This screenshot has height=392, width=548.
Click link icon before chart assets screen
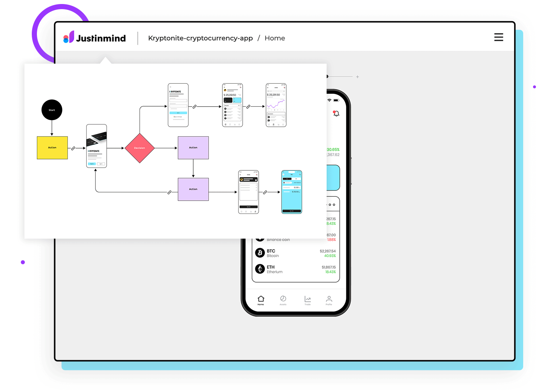click(x=248, y=107)
